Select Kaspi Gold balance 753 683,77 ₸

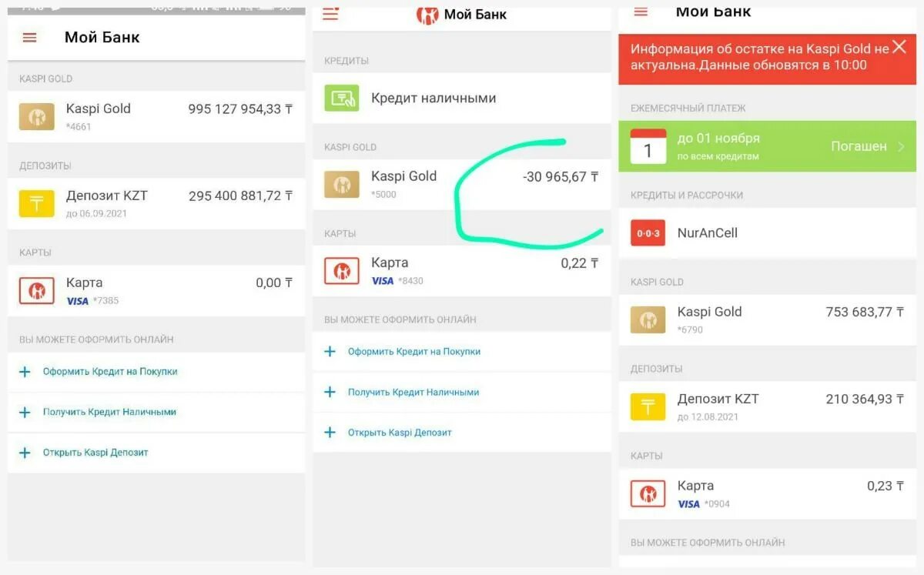point(865,312)
